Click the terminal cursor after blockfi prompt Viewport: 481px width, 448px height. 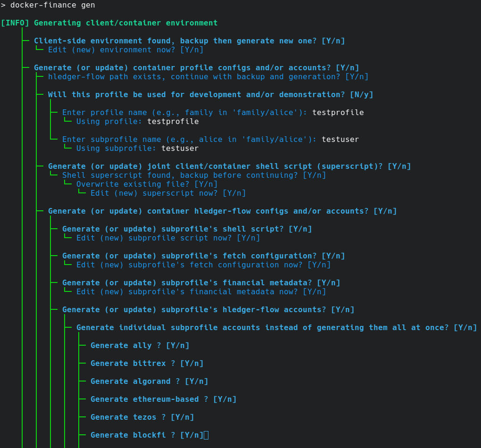(x=206, y=435)
